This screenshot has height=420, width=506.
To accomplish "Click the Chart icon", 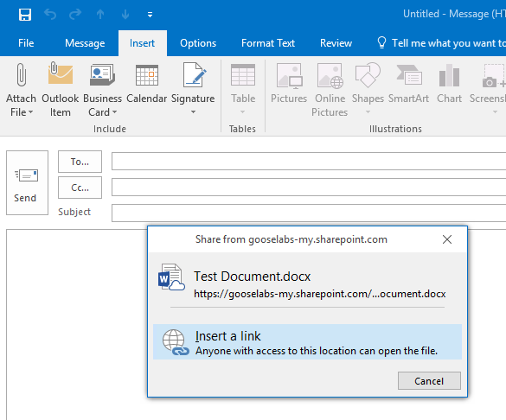I will [449, 75].
